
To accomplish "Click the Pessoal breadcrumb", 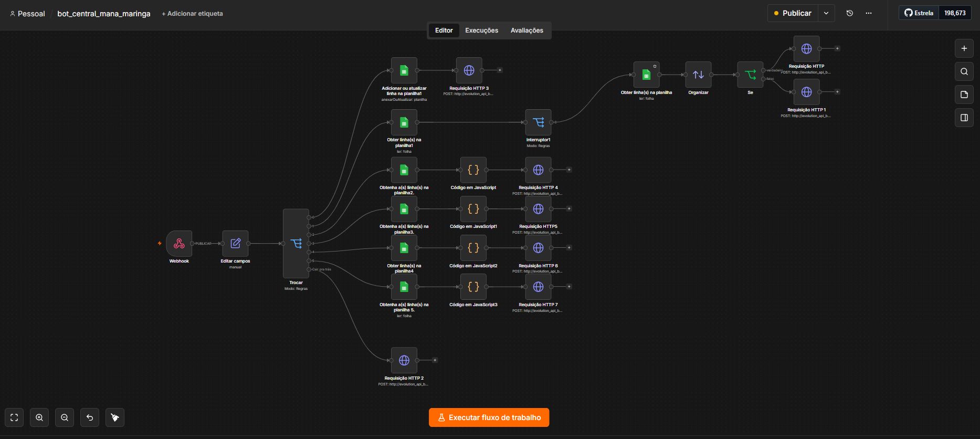I will click(28, 14).
